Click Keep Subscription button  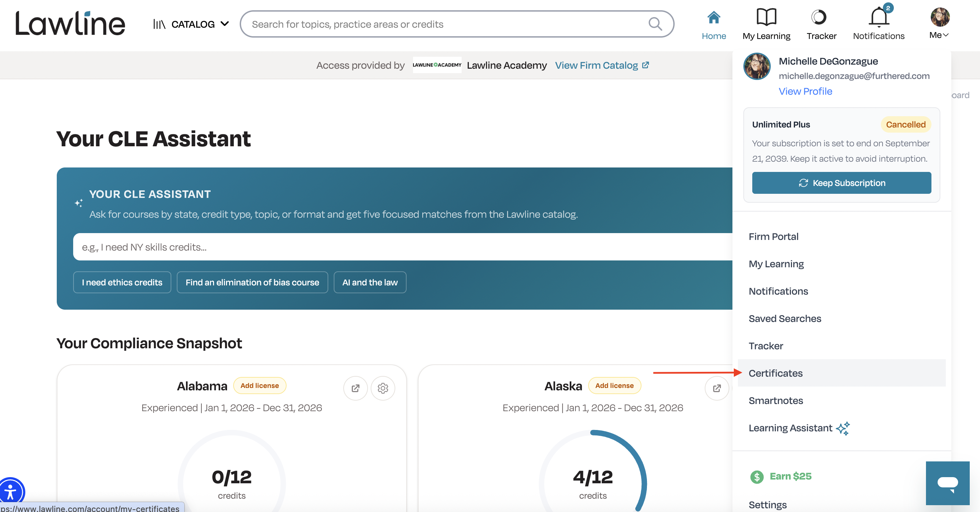[842, 183]
